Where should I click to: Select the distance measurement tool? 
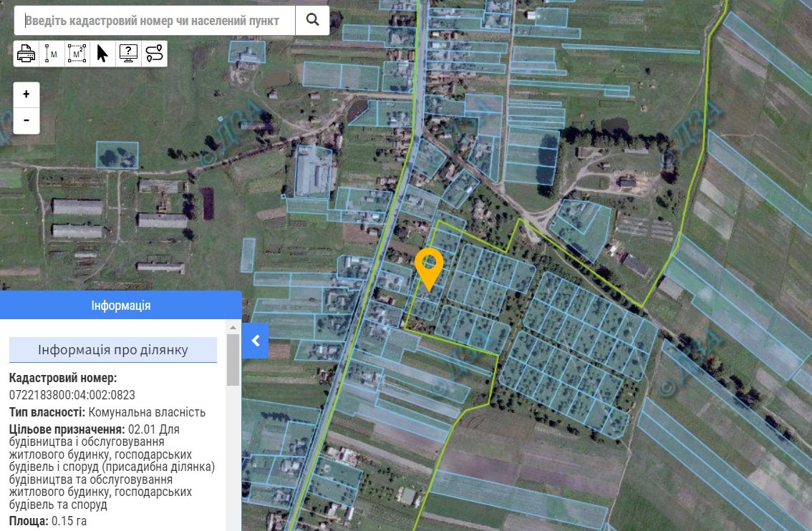point(52,54)
